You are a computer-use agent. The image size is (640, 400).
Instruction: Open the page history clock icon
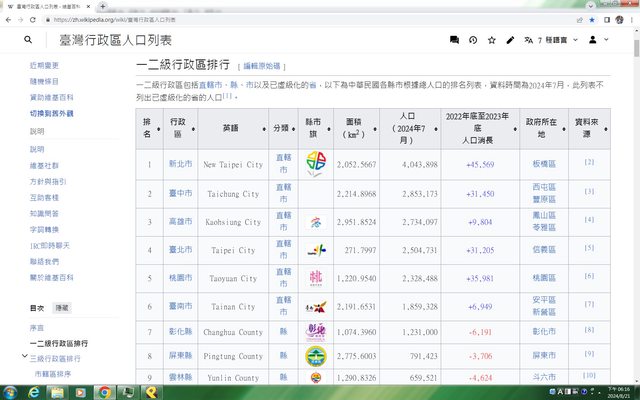473,40
